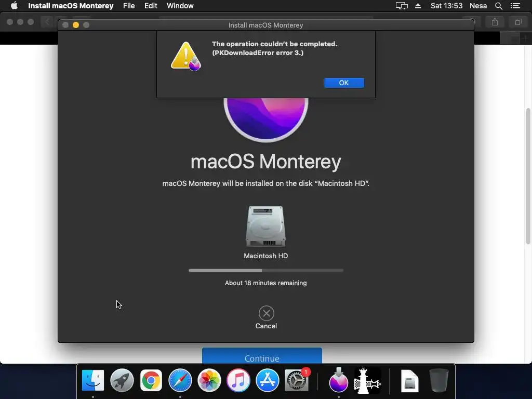Click the blue Continue button in background window
Viewport: 532px width, 399px height.
(x=262, y=356)
